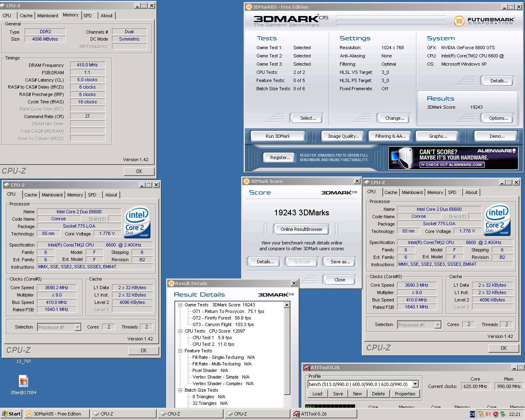Screen dimensions: 525x420
Task: Click the Safely Remove Hardware tray icon
Action: [x=503, y=414]
